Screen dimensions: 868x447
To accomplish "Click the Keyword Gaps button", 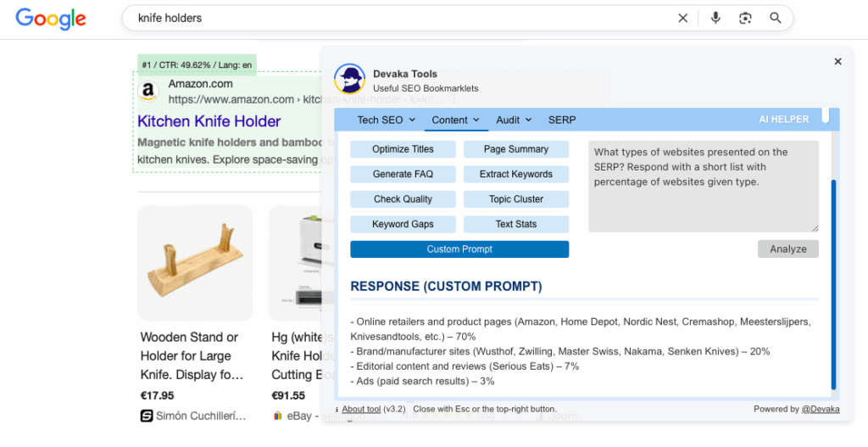I will pyautogui.click(x=403, y=224).
